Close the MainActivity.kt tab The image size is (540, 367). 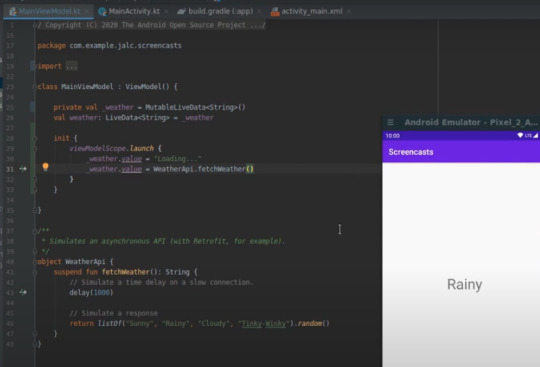(166, 12)
